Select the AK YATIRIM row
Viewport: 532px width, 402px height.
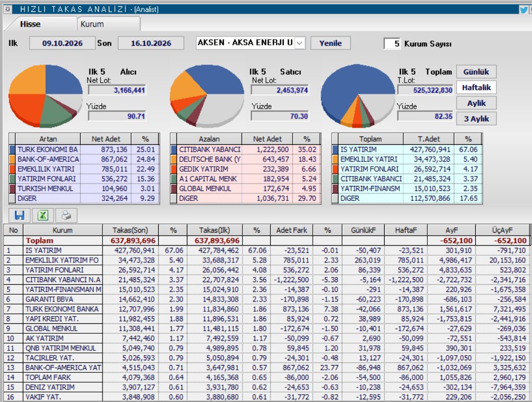(x=267, y=338)
